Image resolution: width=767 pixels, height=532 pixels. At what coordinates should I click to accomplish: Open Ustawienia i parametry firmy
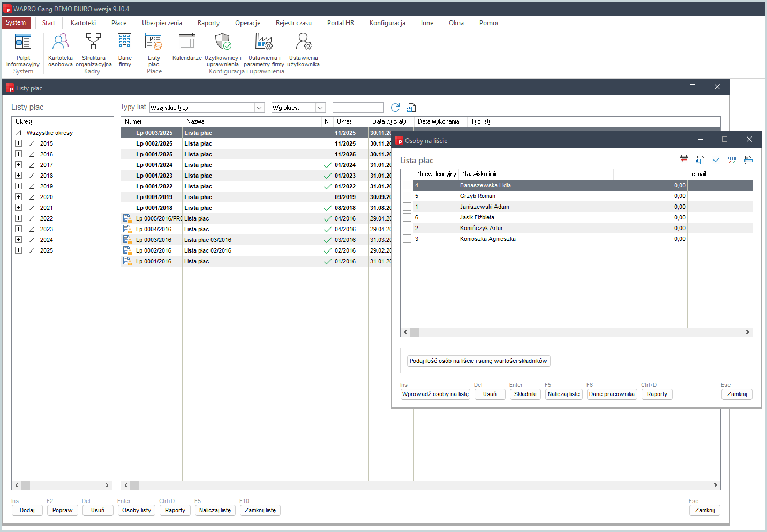[x=264, y=50]
